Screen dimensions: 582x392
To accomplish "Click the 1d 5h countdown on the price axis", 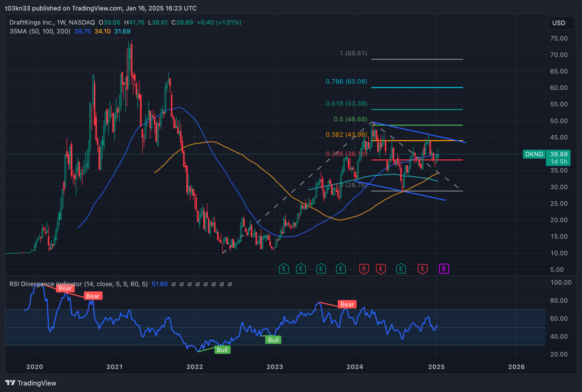I will (x=559, y=162).
